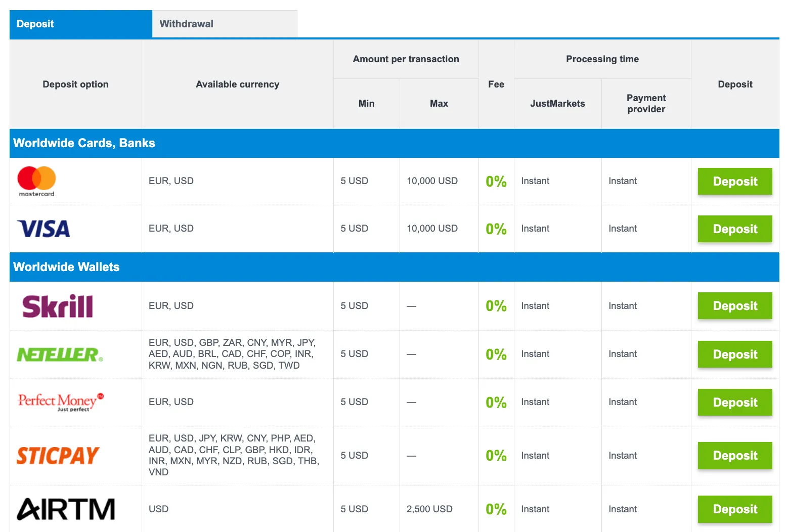787x532 pixels.
Task: Click the AIRTM USD currency cell
Action: pyautogui.click(x=158, y=509)
